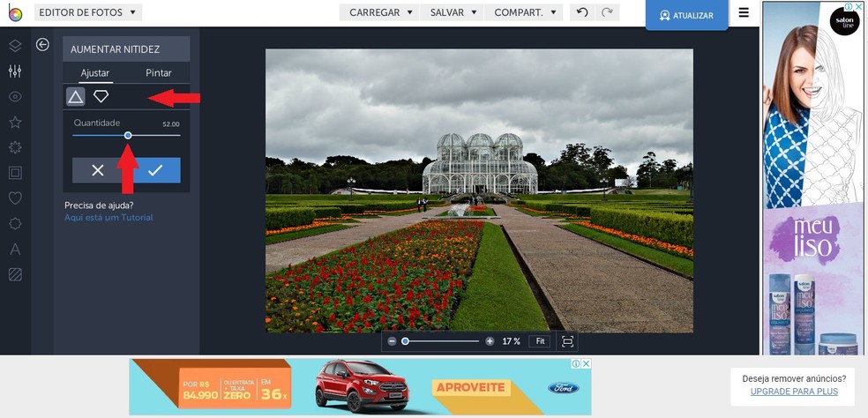Close the Ford banner ad
Viewport: 868px width, 418px height.
click(587, 363)
